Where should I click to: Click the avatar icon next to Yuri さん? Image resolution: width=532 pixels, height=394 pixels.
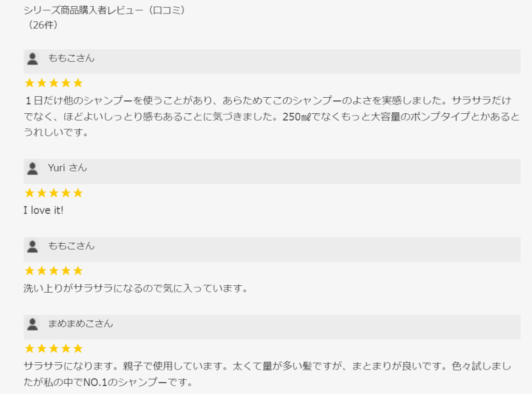tap(32, 168)
